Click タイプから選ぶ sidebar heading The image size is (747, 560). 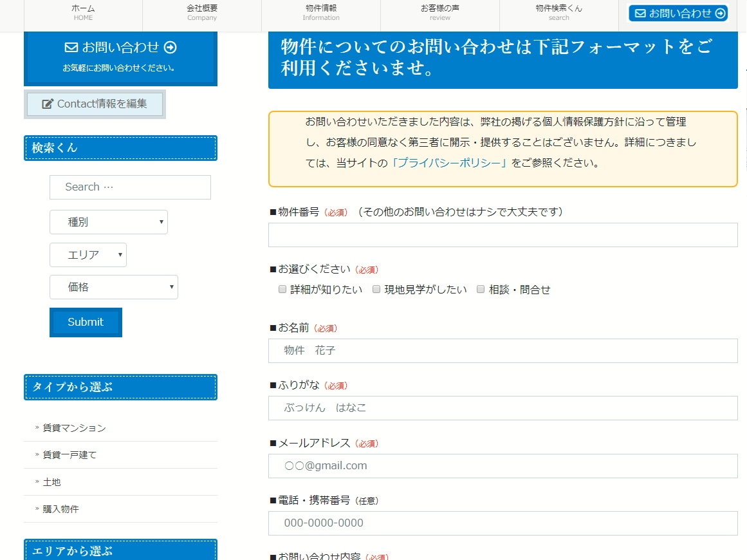coord(120,387)
